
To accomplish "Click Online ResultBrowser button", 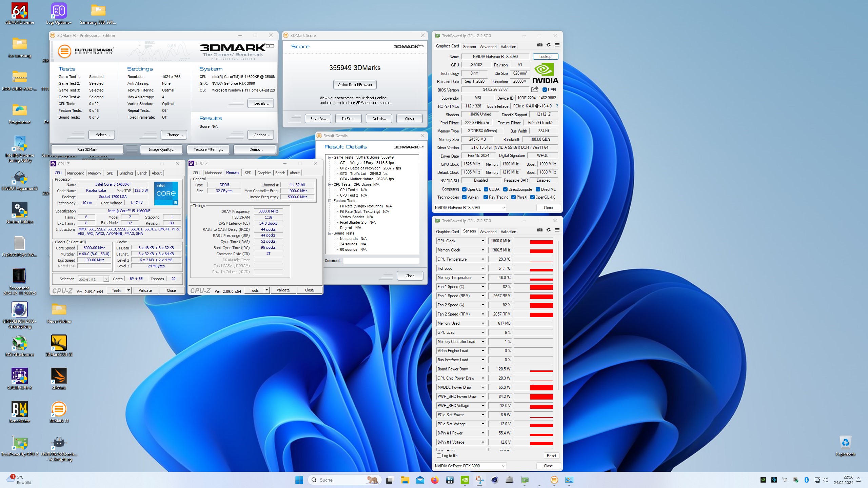I will point(355,85).
